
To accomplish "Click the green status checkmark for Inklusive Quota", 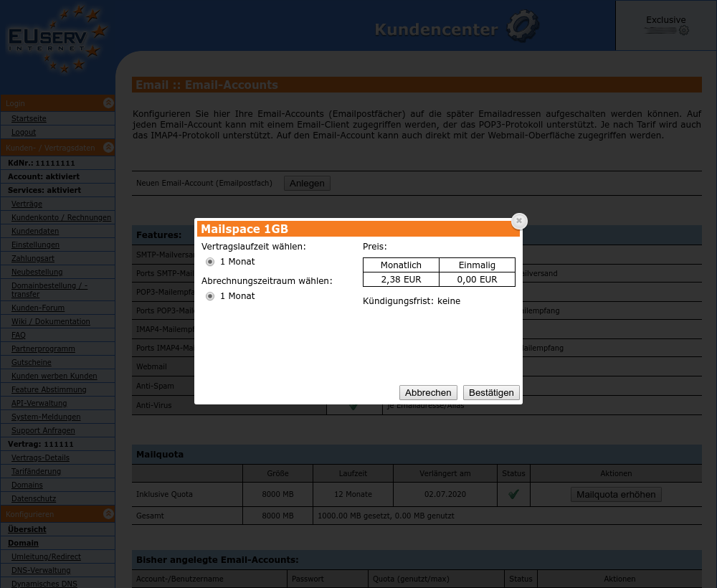I will pos(513,494).
